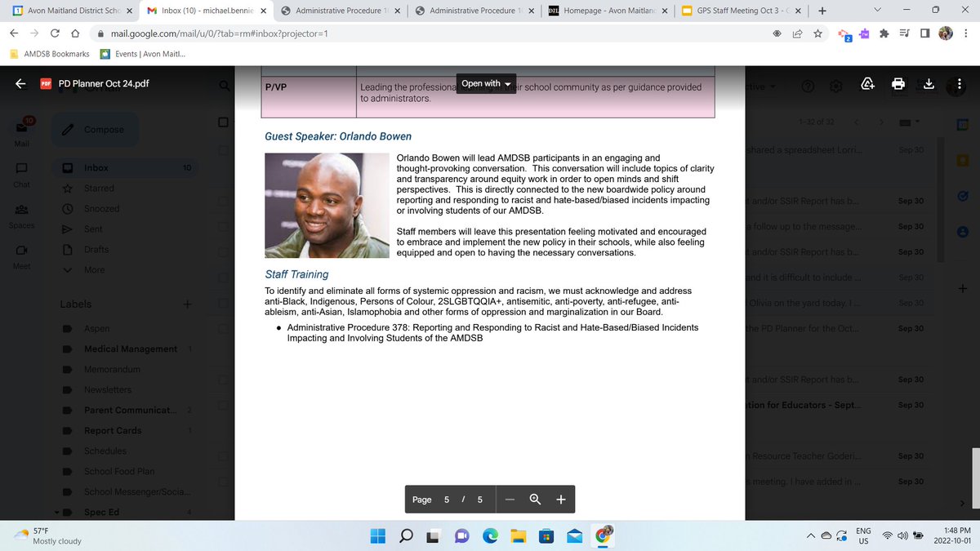
Task: Add PDF to Google Drive
Action: (868, 83)
